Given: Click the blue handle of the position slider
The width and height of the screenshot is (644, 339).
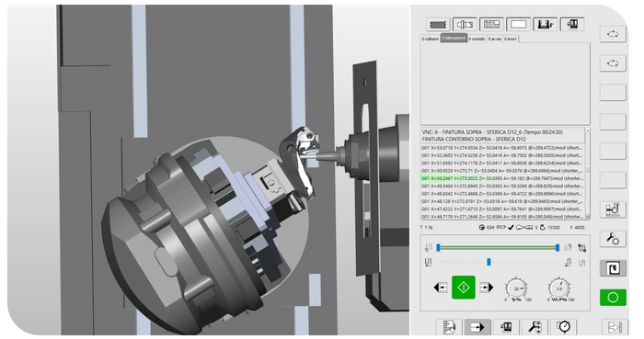Looking at the screenshot, I should [x=489, y=262].
